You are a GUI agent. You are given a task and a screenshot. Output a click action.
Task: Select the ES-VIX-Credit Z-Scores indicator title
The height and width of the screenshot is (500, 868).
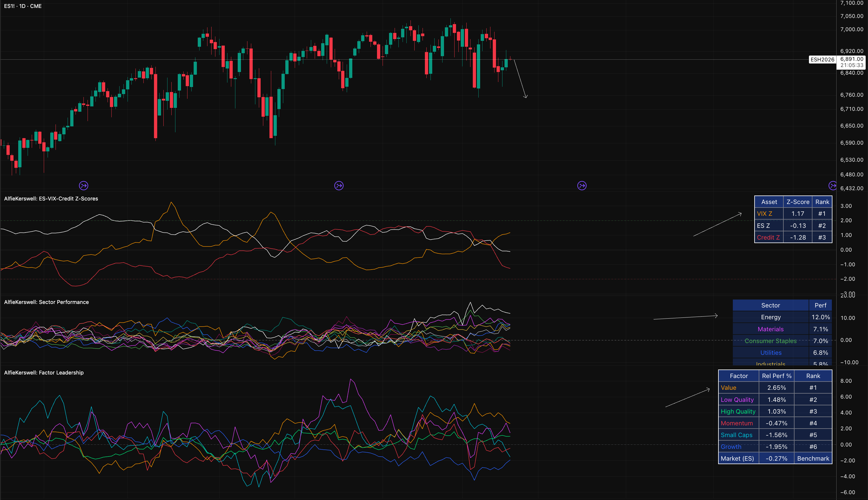(51, 199)
